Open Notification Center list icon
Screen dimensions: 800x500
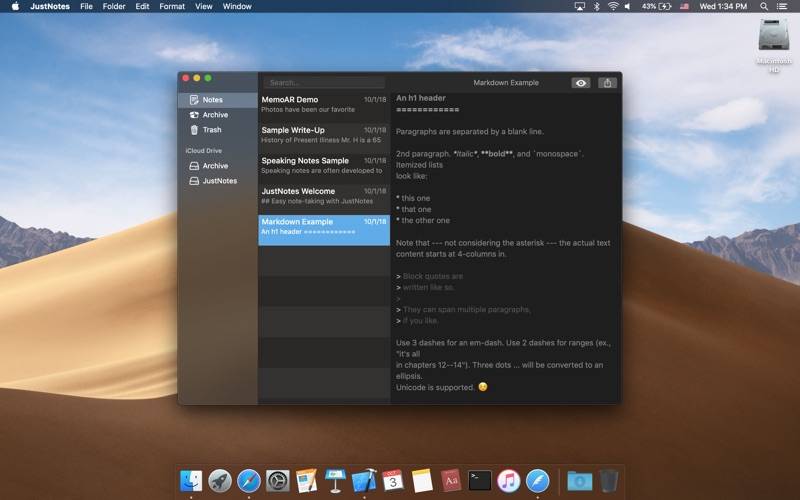click(x=782, y=6)
